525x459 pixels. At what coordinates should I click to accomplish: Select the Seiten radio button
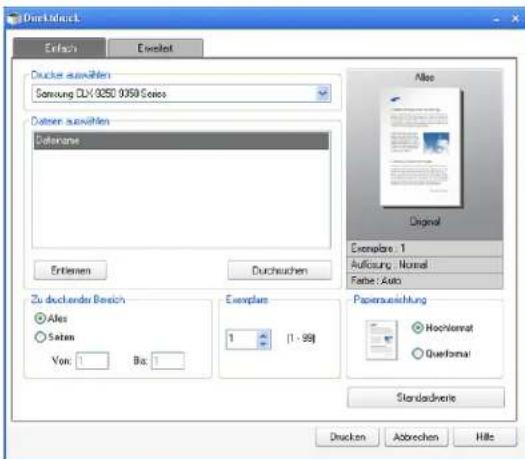[x=40, y=337]
